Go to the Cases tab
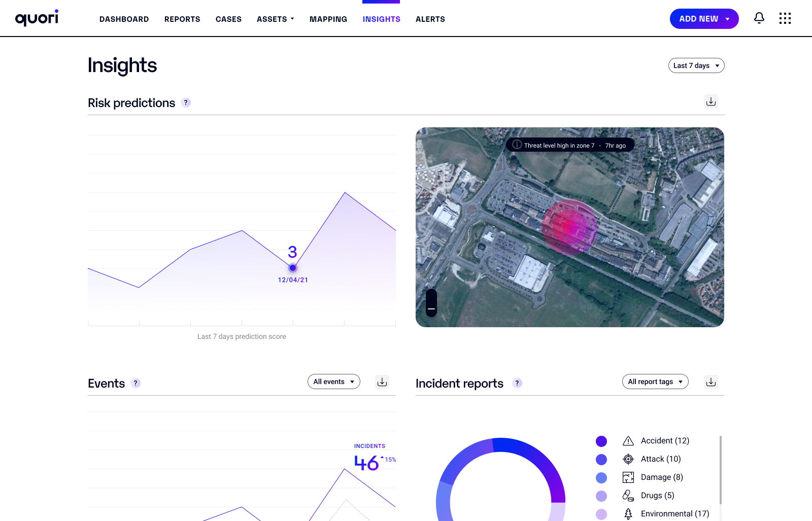The image size is (812, 521). [228, 19]
